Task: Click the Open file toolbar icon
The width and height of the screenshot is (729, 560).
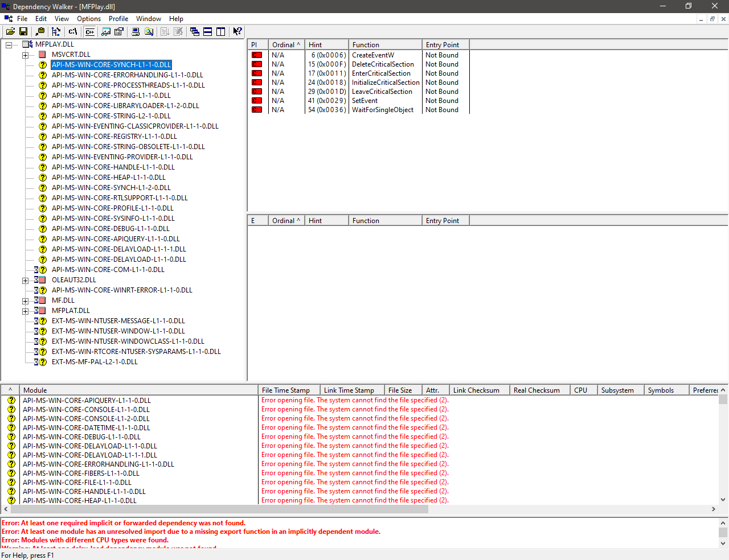Action: pos(10,32)
